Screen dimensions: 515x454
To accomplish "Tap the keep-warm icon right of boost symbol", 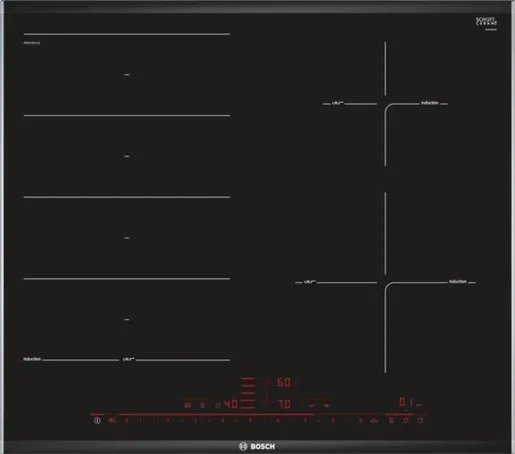I will tap(391, 421).
